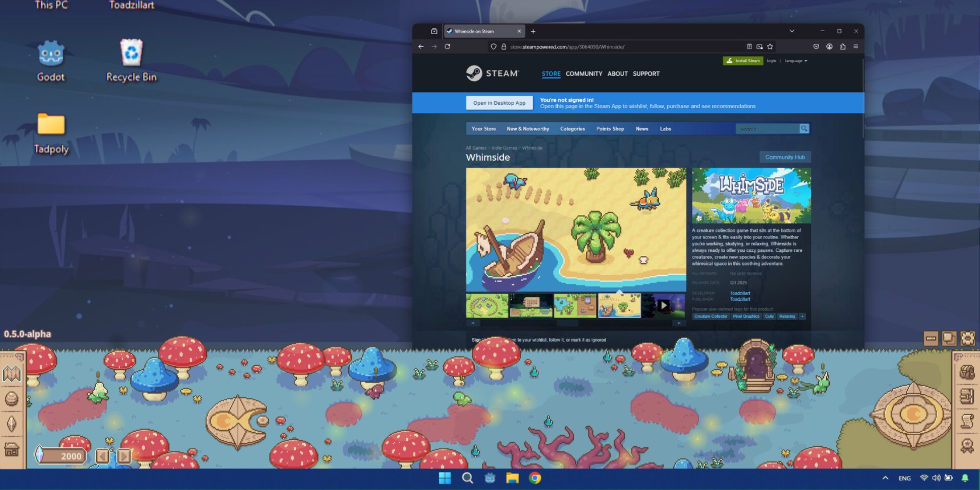Open the Points Shop tab
Viewport: 980px width, 490px height.
coord(610,129)
